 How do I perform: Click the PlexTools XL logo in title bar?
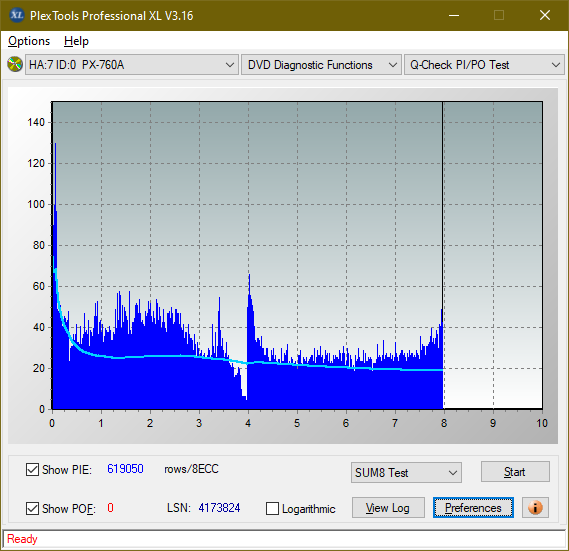click(17, 15)
